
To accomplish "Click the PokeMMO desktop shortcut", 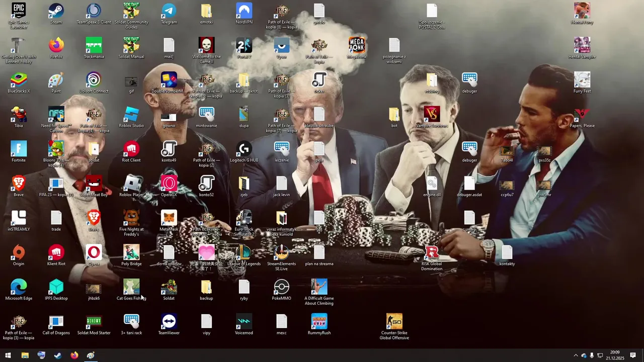I will pos(282,290).
